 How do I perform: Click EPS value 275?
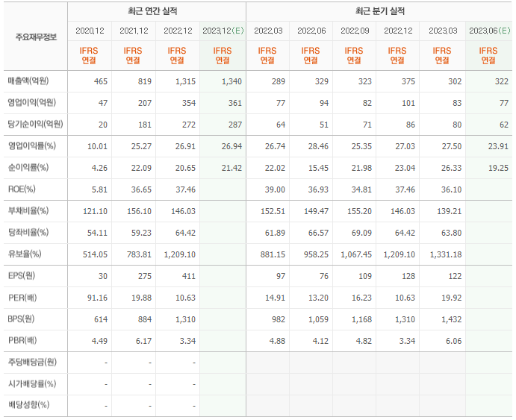click(x=145, y=276)
